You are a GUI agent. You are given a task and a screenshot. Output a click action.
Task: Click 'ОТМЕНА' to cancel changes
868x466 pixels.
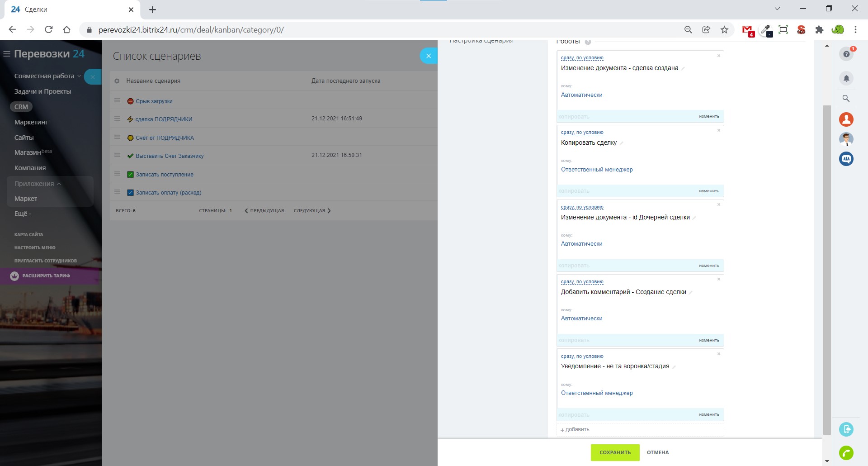tap(658, 452)
